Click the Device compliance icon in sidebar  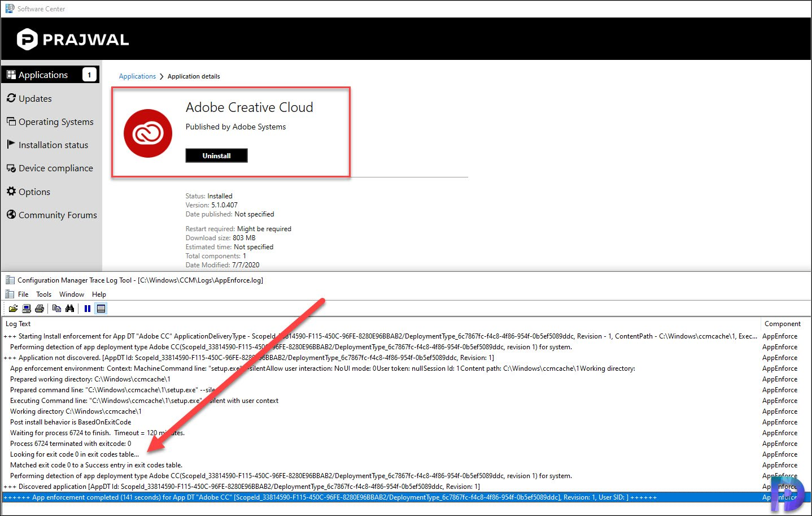coord(11,168)
